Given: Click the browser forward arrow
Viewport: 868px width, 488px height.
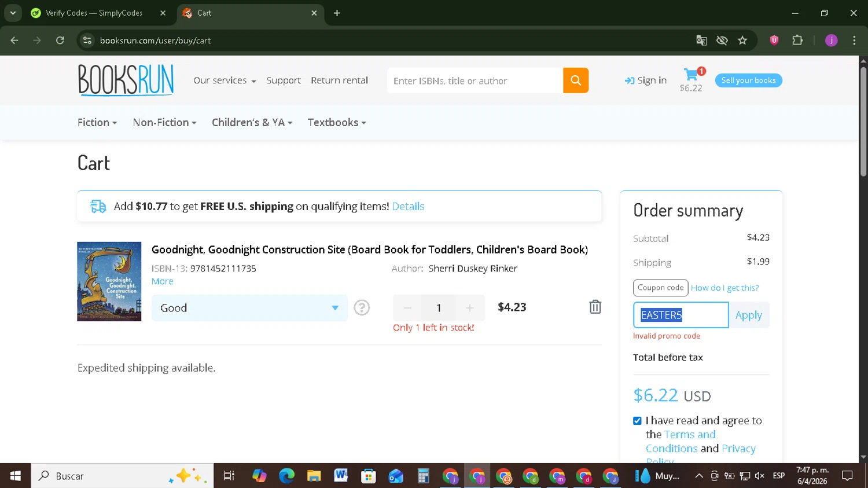Looking at the screenshot, I should [37, 41].
